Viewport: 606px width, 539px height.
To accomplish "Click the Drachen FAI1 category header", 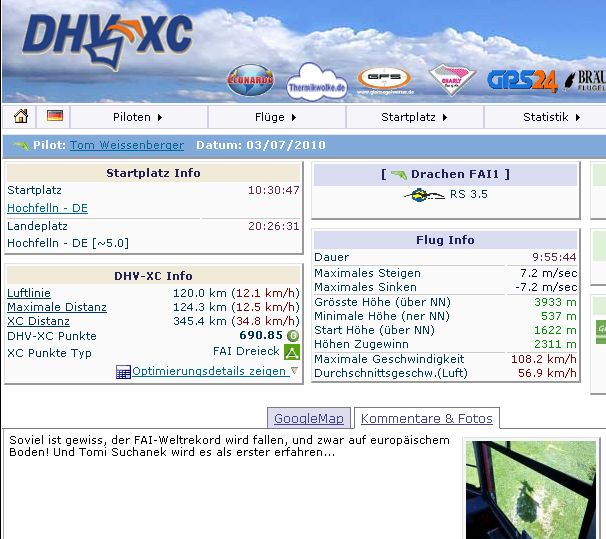I will [446, 174].
